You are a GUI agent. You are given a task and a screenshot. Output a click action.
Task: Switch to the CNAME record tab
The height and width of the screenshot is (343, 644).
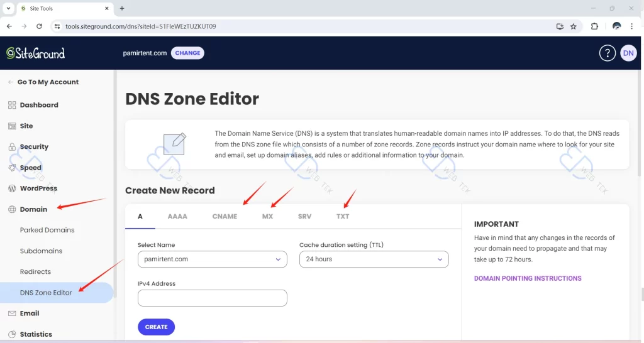click(x=225, y=216)
